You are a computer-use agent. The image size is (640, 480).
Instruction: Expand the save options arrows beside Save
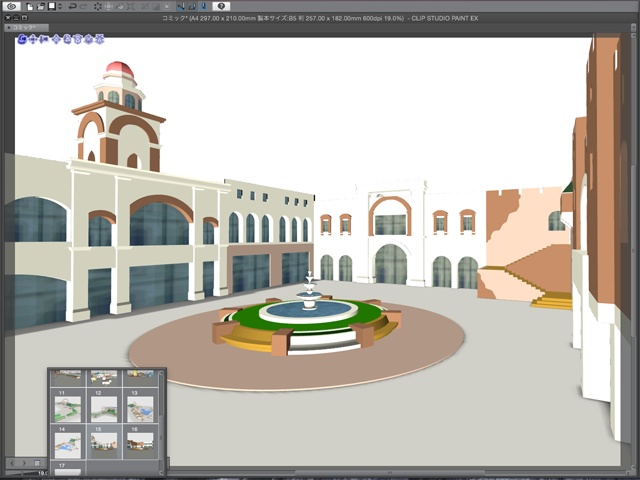point(60,7)
